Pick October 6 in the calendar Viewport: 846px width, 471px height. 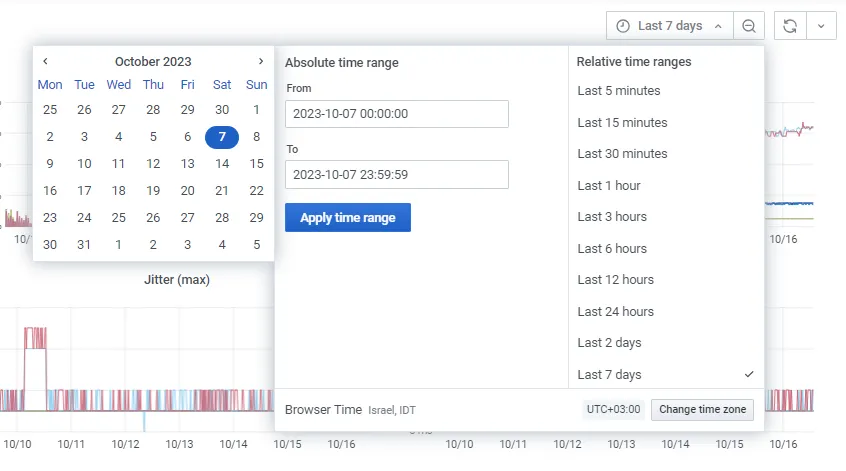coord(187,137)
